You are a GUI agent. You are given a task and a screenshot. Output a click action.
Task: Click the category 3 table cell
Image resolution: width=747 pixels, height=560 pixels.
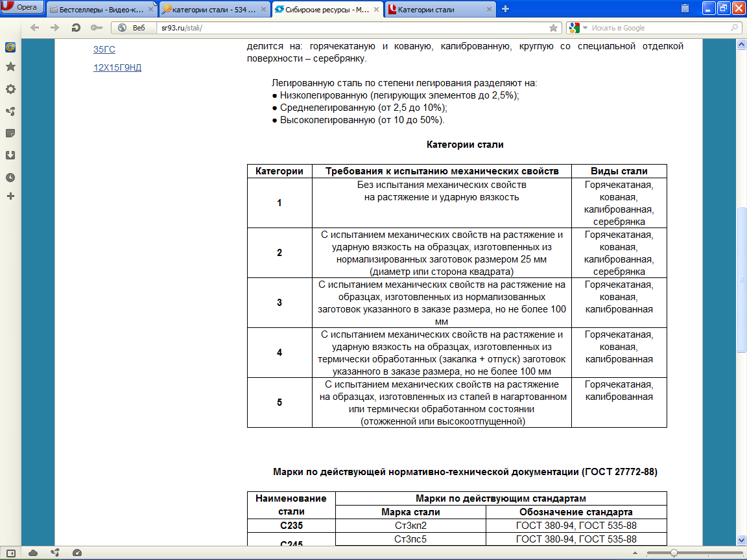pos(279,303)
